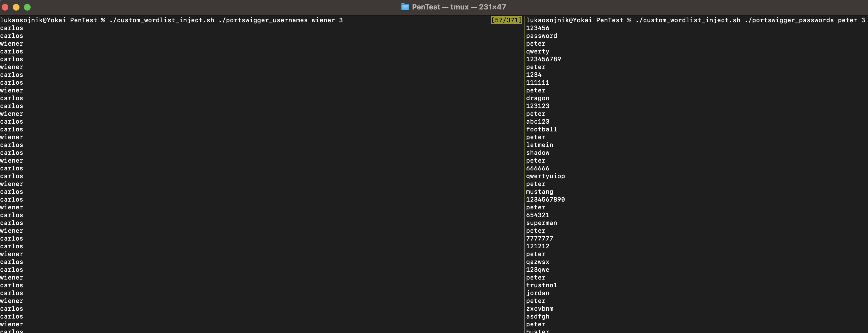Click the green fullscreen window button

point(27,7)
